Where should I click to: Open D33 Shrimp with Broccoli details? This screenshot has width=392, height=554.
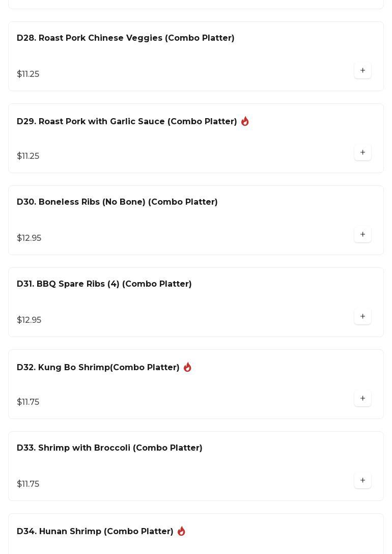click(109, 448)
